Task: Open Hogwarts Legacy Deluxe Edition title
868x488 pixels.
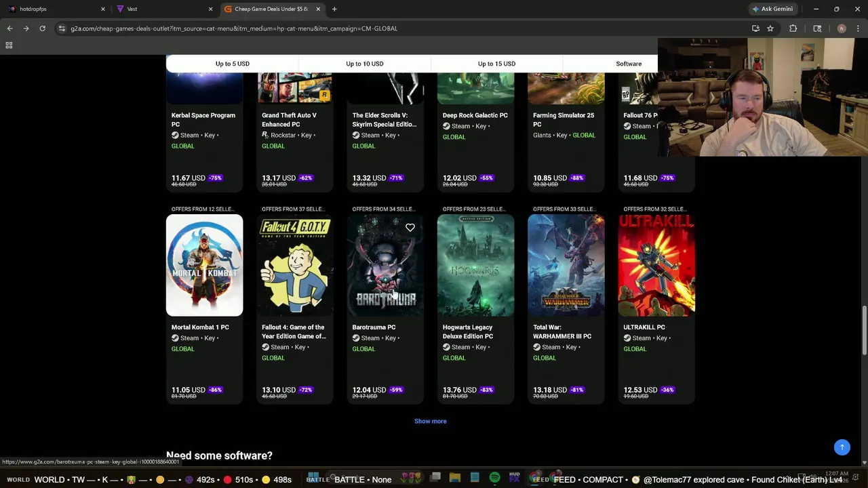Action: (x=468, y=331)
